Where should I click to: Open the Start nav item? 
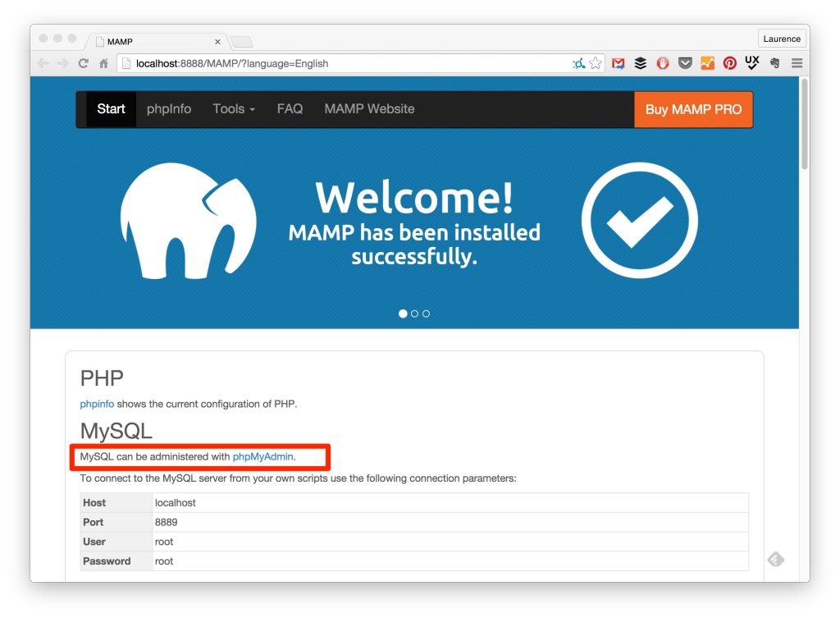click(x=111, y=109)
